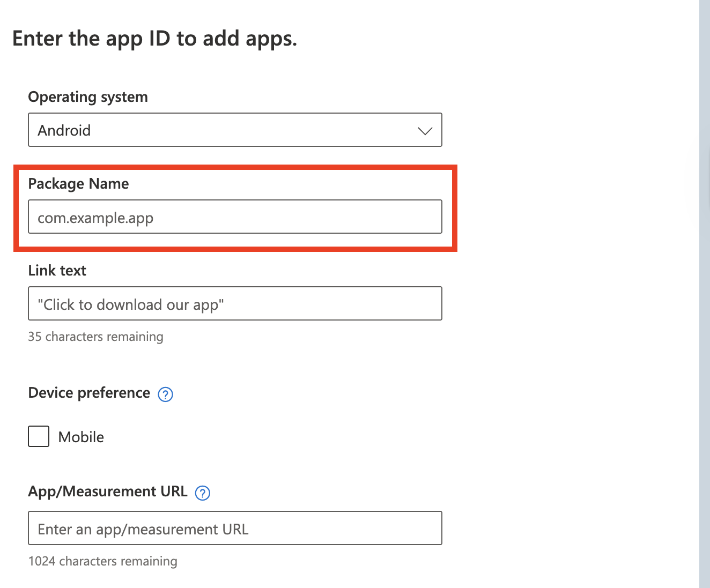Open the Device preference help icon
Screen dimensions: 710x588
pos(165,395)
